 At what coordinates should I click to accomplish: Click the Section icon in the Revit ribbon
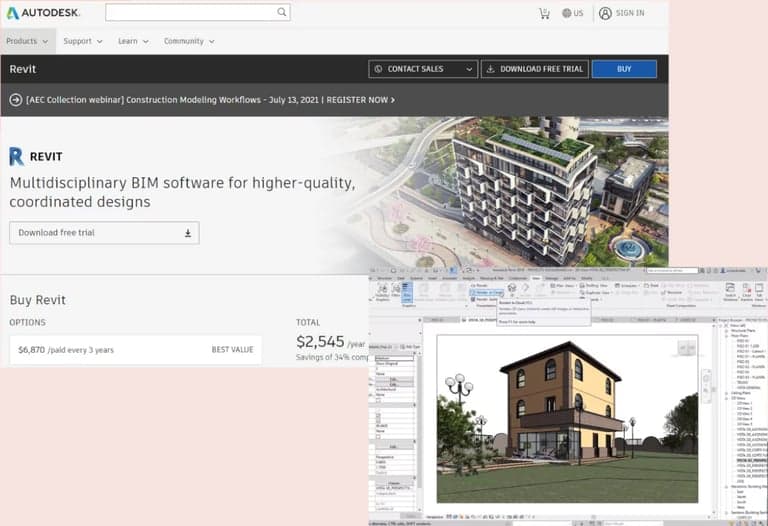(x=526, y=288)
